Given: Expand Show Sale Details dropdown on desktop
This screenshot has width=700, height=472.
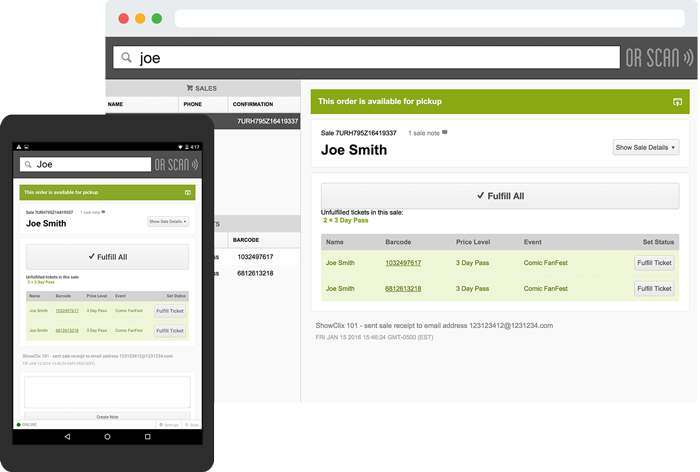Looking at the screenshot, I should pos(646,147).
